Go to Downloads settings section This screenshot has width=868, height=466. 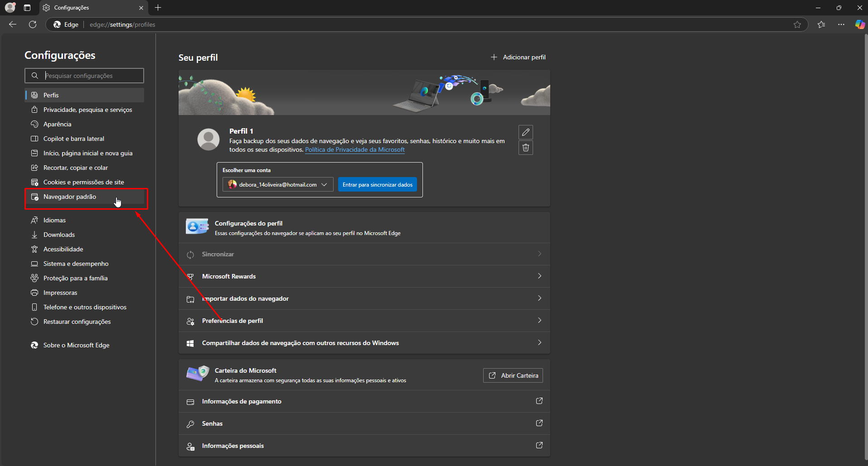coord(59,235)
